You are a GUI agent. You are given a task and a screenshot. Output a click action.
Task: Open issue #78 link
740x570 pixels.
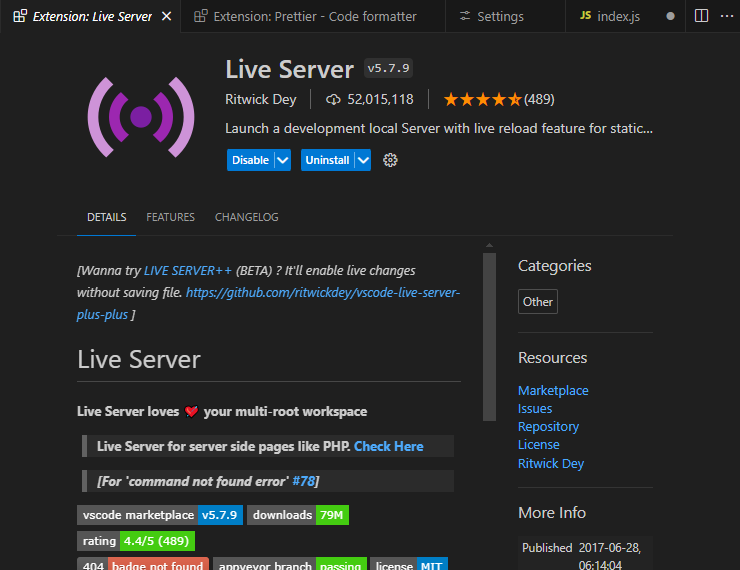pos(303,481)
